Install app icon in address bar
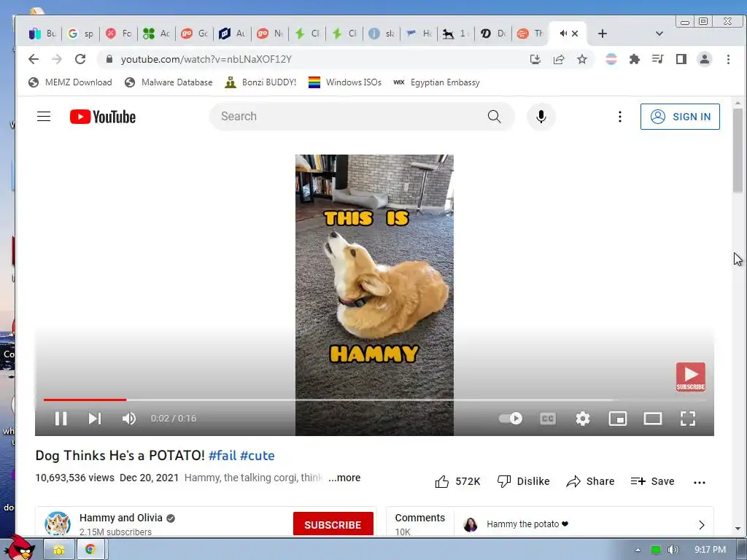 (535, 59)
